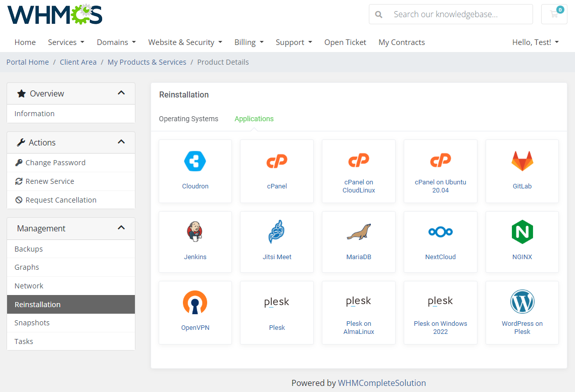Expand the Hello, Test! account dropdown
This screenshot has height=392, width=575.
tap(535, 42)
